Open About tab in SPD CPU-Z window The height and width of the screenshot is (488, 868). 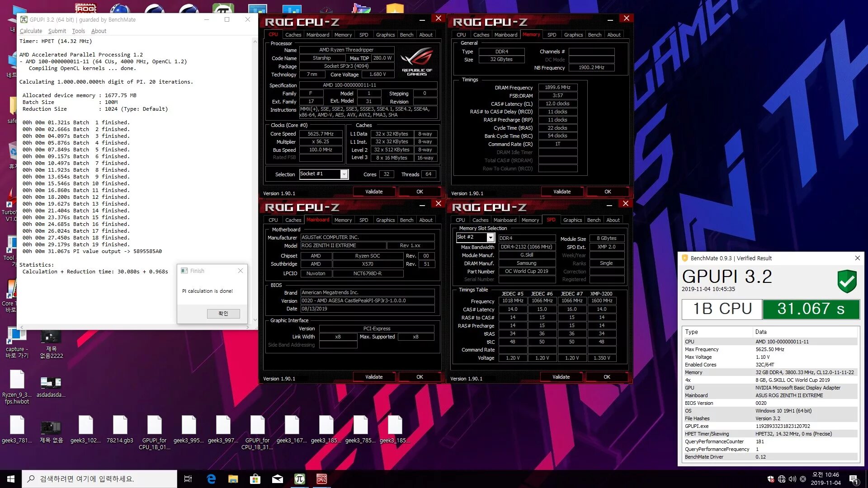613,220
